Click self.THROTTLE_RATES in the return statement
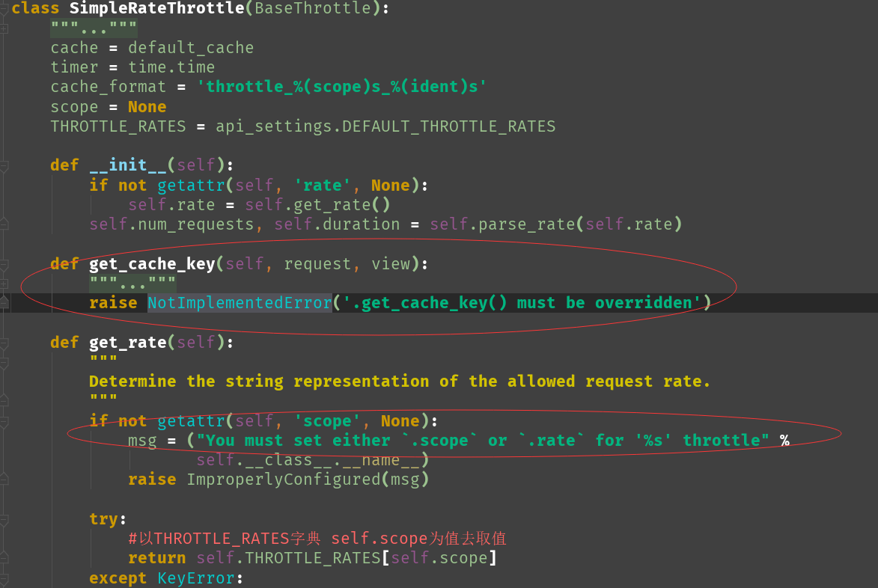Viewport: 878px width, 588px height. pyautogui.click(x=288, y=558)
